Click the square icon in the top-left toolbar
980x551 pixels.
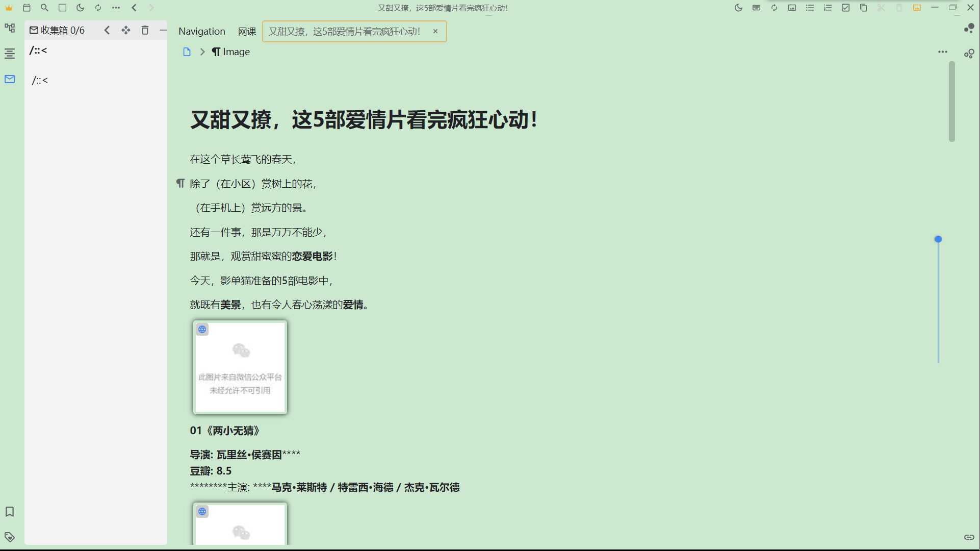click(x=62, y=8)
